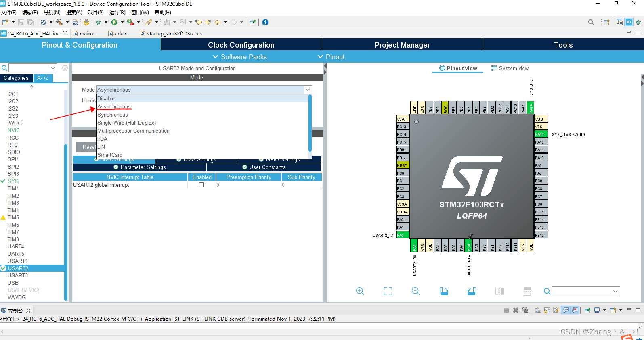Select IrDA mode option
The image size is (644, 340).
[x=203, y=139]
